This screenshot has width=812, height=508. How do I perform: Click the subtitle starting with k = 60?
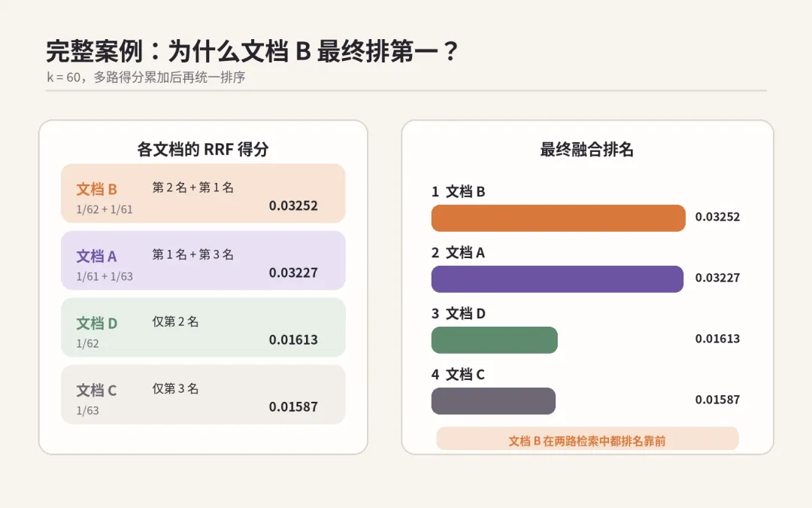tap(146, 78)
